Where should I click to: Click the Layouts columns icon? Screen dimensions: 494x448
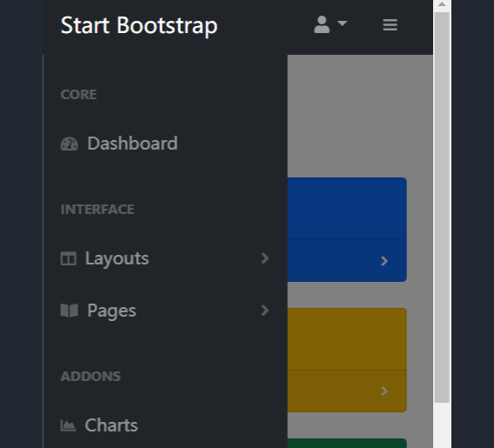click(69, 258)
